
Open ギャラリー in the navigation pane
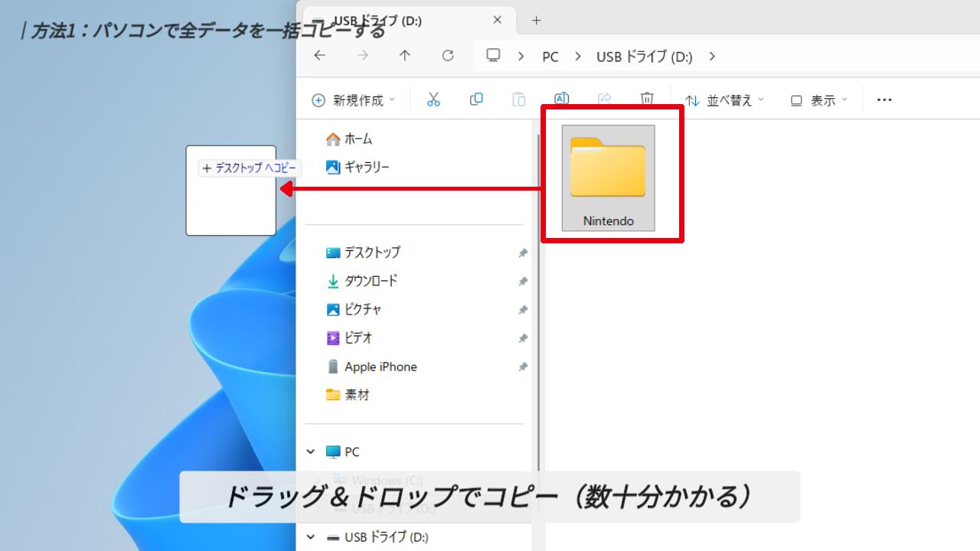click(x=367, y=167)
